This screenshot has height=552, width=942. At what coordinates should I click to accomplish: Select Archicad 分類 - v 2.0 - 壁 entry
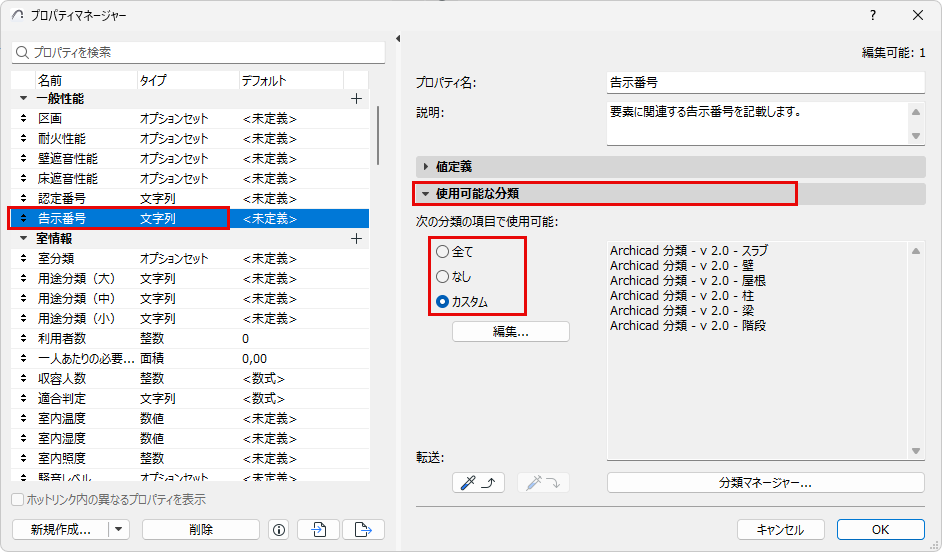pyautogui.click(x=682, y=265)
